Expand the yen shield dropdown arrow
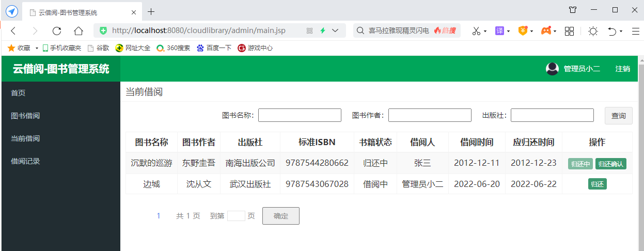The width and height of the screenshot is (644, 251). 532,32
